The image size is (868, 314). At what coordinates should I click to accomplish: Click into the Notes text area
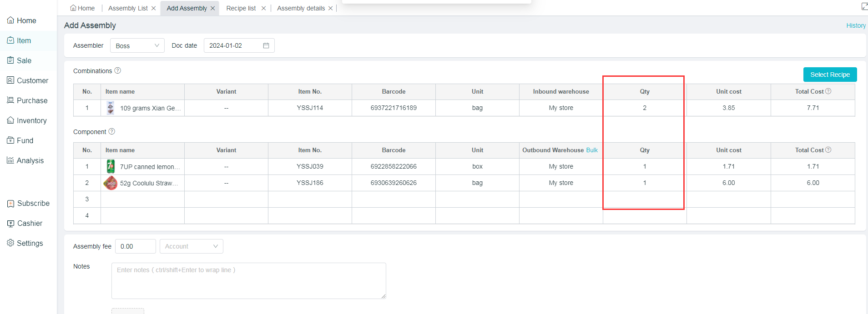pyautogui.click(x=248, y=280)
